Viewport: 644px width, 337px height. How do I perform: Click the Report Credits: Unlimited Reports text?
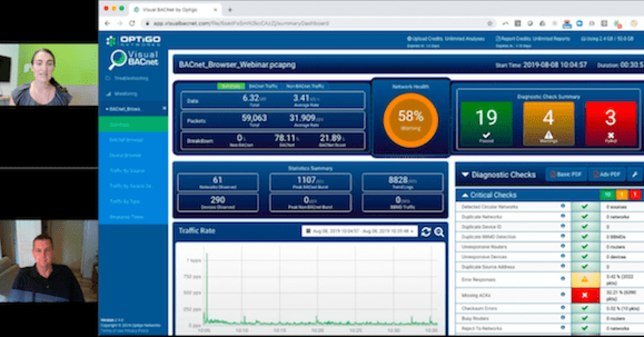[533, 39]
